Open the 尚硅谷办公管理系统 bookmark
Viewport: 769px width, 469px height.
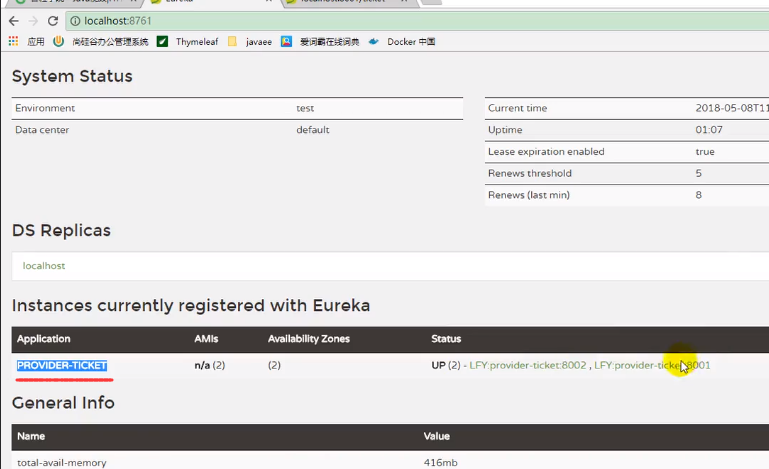point(110,42)
